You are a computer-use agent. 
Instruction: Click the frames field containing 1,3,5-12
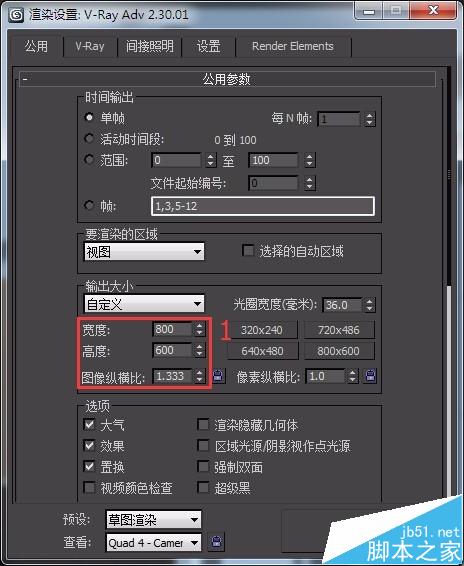pos(263,206)
